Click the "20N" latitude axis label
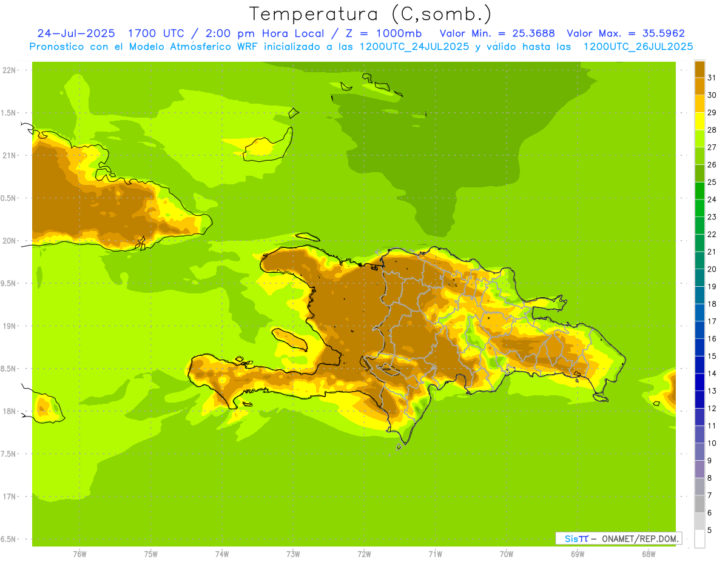 (x=10, y=241)
